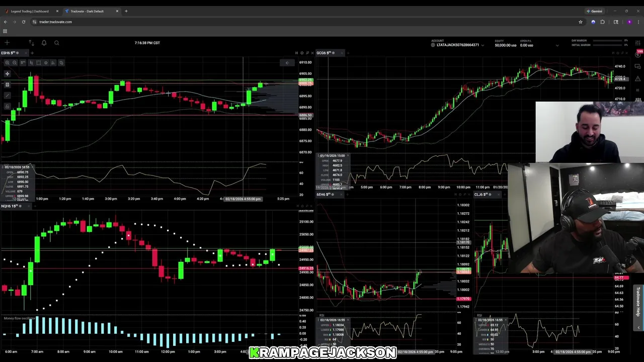Click the 7:16:38 PM CST clock
The width and height of the screenshot is (644, 362).
147,43
